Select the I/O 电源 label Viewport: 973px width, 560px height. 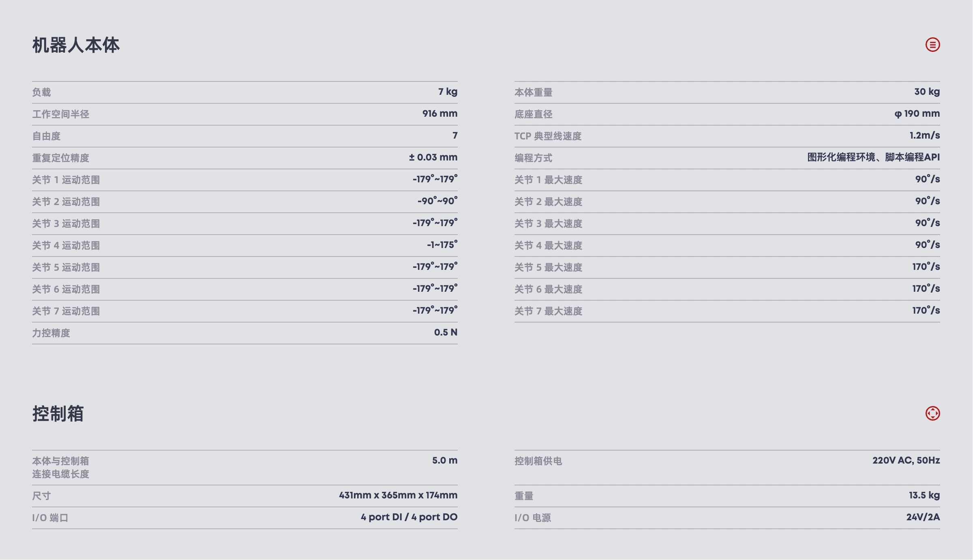533,518
